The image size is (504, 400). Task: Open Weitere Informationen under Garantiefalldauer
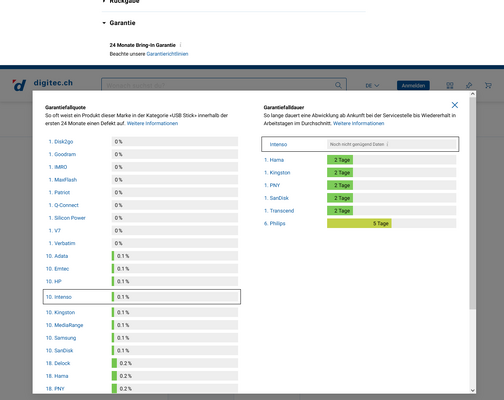click(x=358, y=123)
